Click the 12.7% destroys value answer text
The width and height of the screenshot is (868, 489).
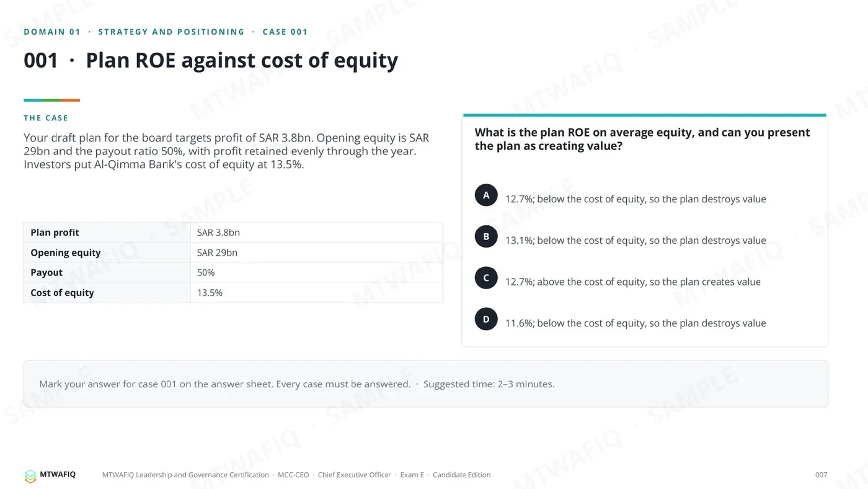click(x=635, y=199)
